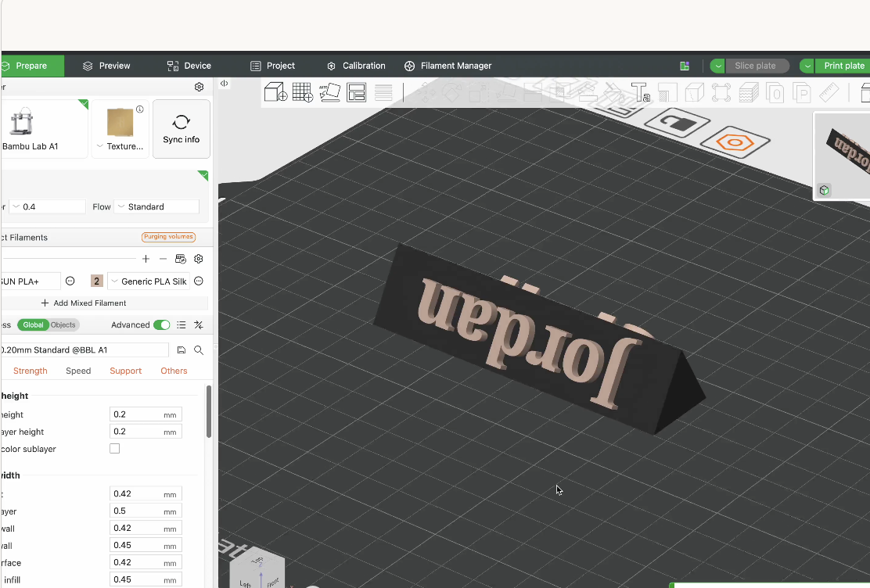Screen dimensions: 870x588
Task: Click the Auto orient icon
Action: [x=329, y=92]
